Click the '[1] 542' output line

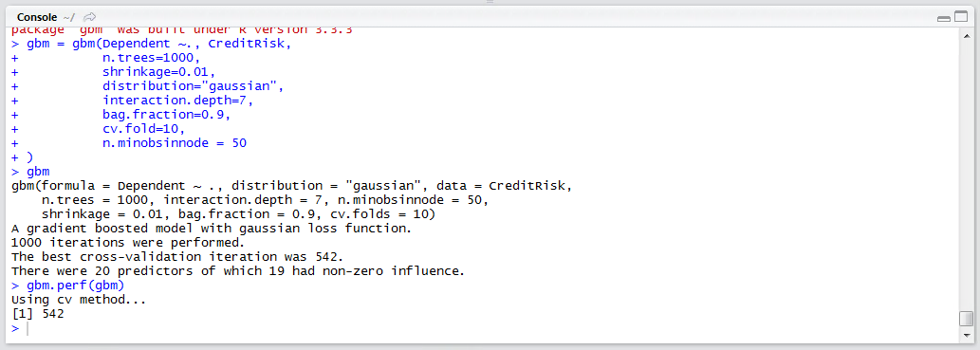[38, 314]
